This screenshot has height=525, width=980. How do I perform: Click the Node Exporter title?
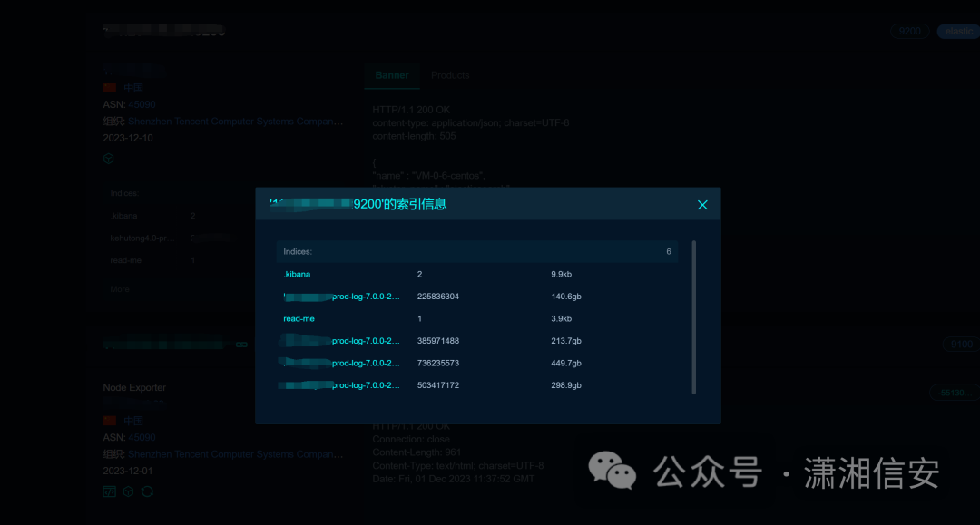pyautogui.click(x=134, y=388)
